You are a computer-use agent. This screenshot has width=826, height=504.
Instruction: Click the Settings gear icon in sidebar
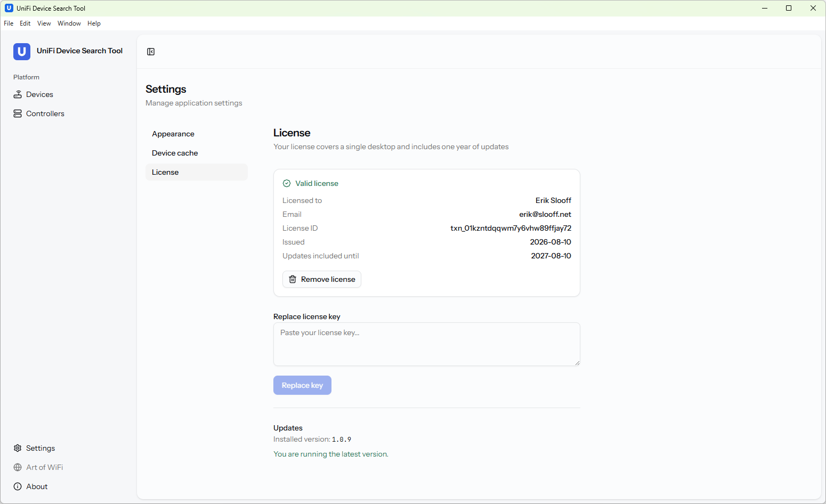coord(18,448)
